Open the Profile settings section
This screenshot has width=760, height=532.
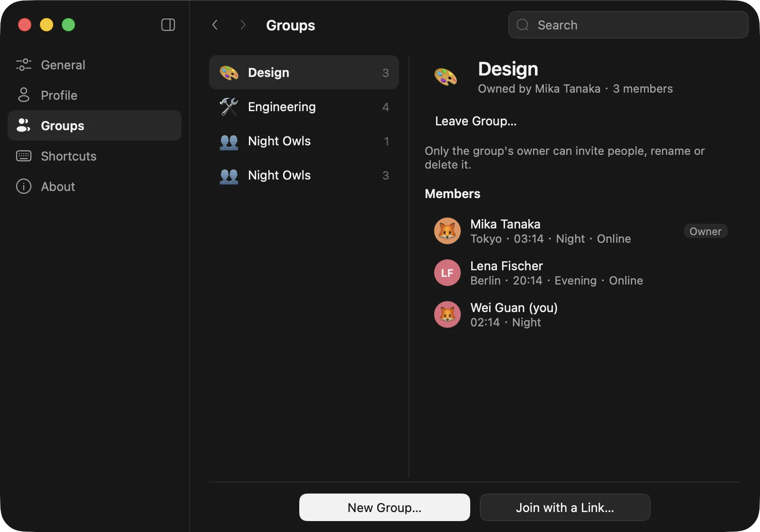pos(95,95)
